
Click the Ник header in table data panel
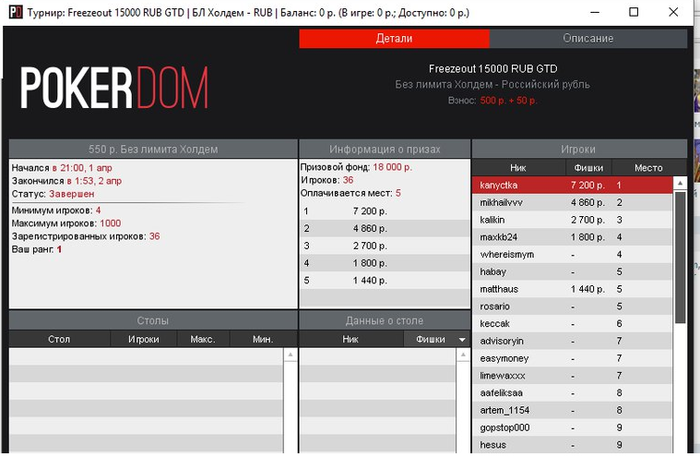(x=350, y=339)
